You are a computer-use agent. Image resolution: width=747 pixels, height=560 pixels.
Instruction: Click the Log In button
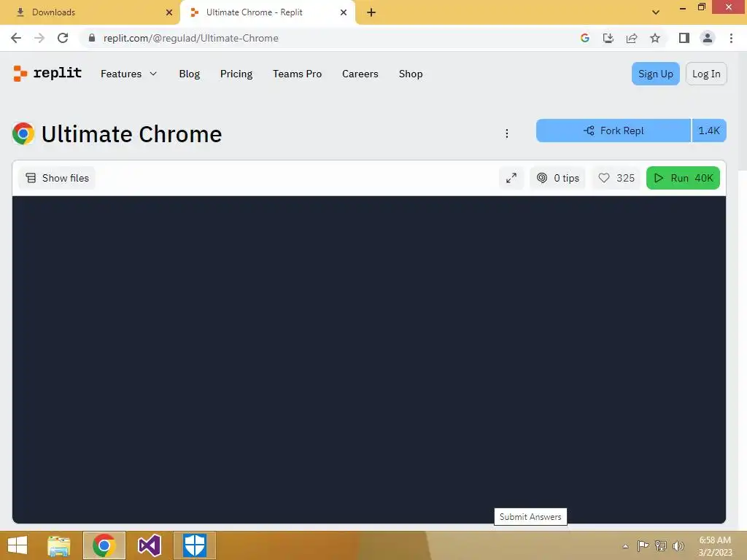[706, 74]
